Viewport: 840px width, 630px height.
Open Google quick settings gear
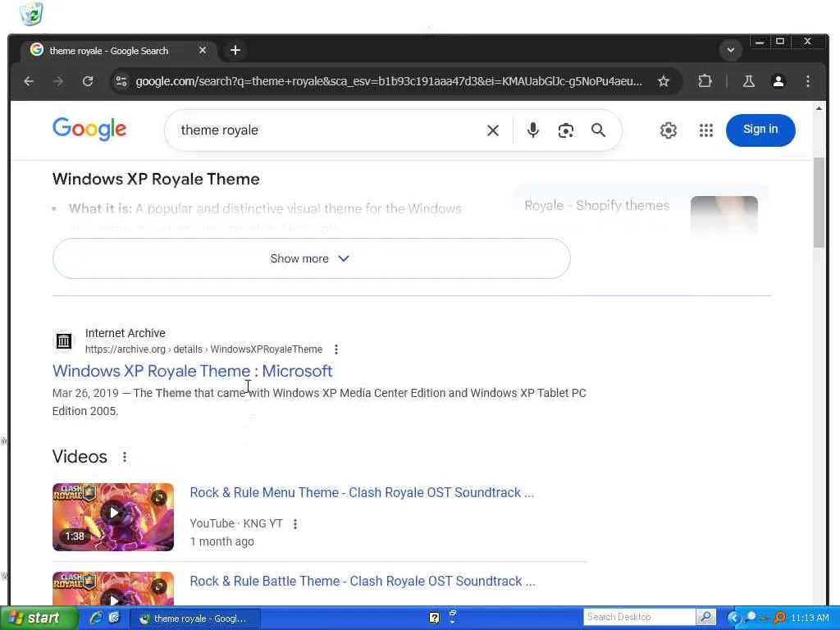pyautogui.click(x=668, y=130)
